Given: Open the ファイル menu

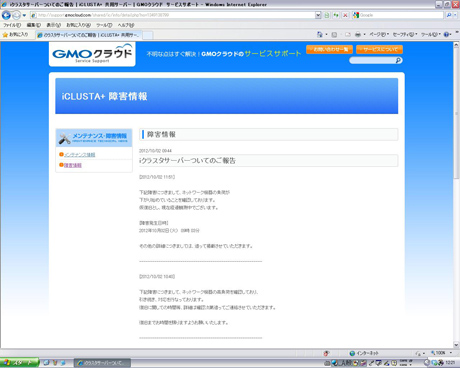Looking at the screenshot, I should coord(12,25).
